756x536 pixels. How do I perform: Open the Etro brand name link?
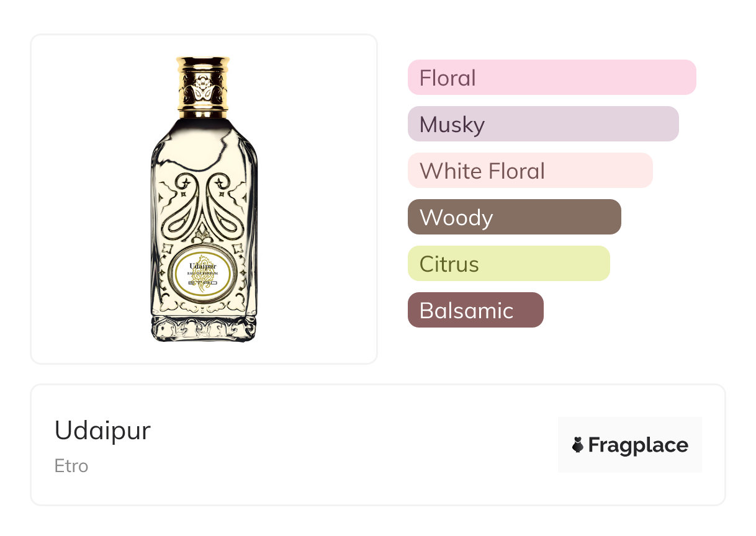point(71,466)
